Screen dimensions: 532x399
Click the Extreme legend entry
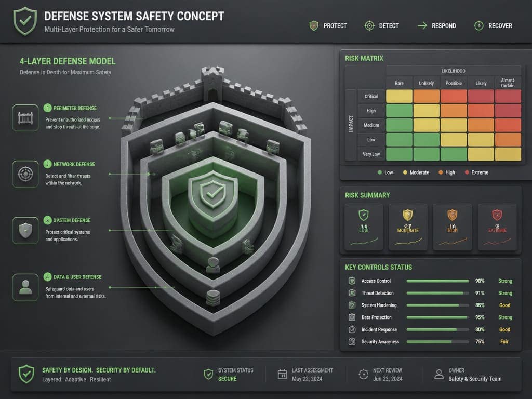point(476,172)
